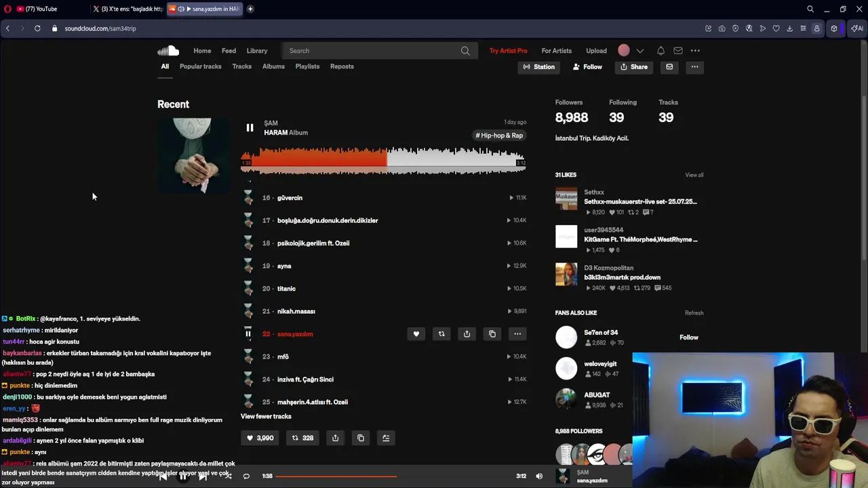The image size is (868, 488).
Task: Play track 21 nikah.masası
Action: [x=296, y=311]
